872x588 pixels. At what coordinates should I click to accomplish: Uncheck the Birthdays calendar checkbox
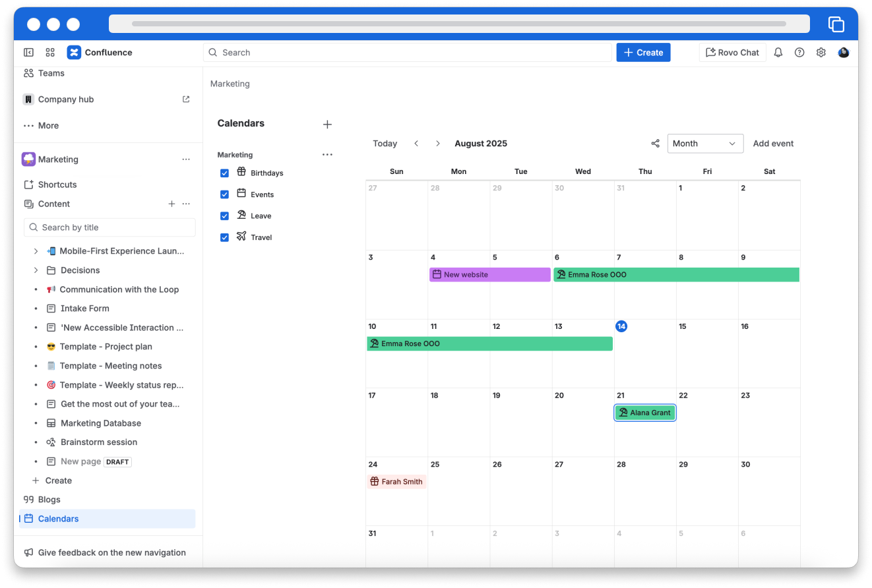pyautogui.click(x=224, y=173)
